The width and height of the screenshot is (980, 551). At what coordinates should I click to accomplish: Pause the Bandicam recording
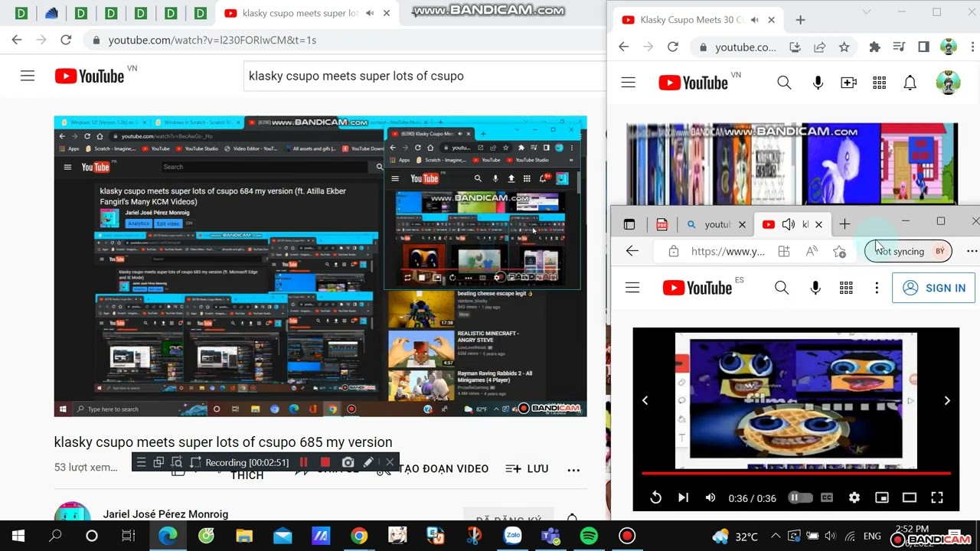pos(304,462)
